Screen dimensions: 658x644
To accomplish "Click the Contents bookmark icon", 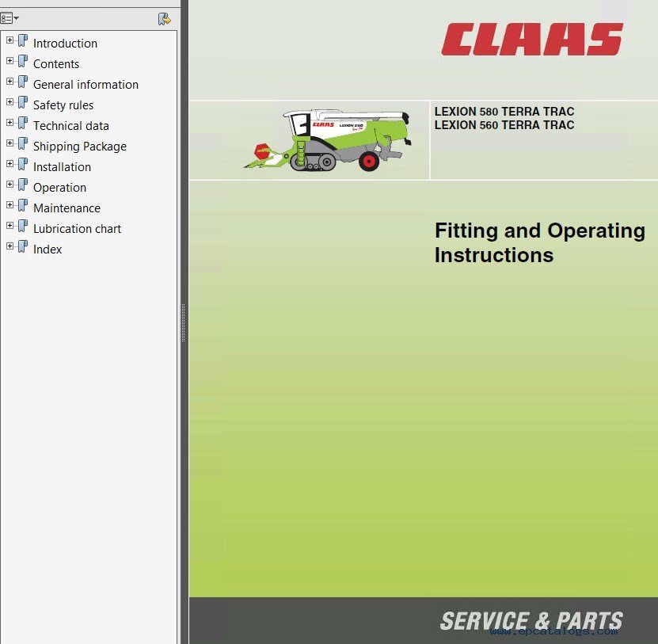I will 23,61.
